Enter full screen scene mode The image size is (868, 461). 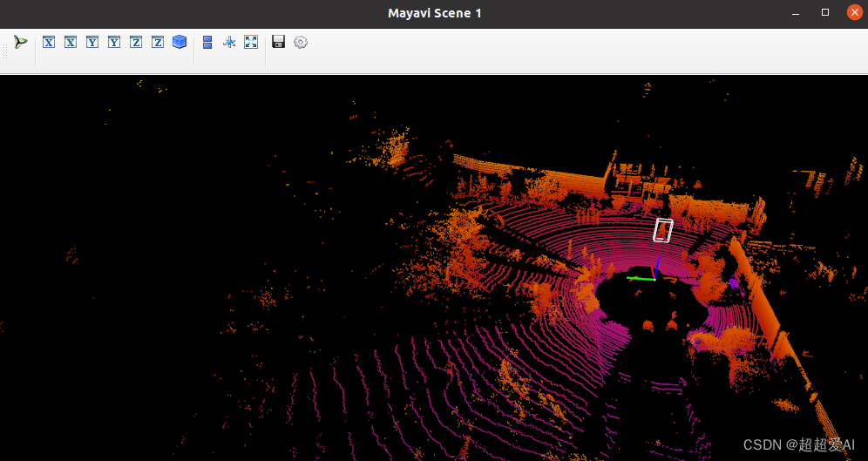click(x=251, y=42)
